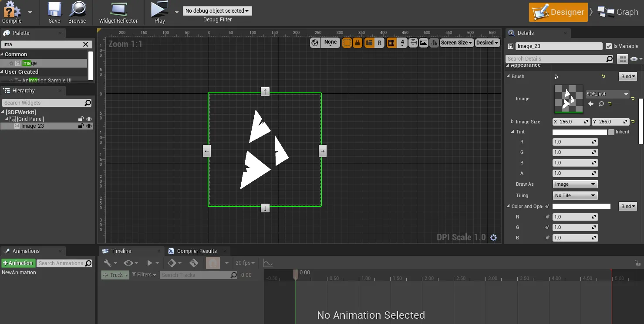Switch to Designer mode
The image size is (644, 324).
[x=558, y=12]
